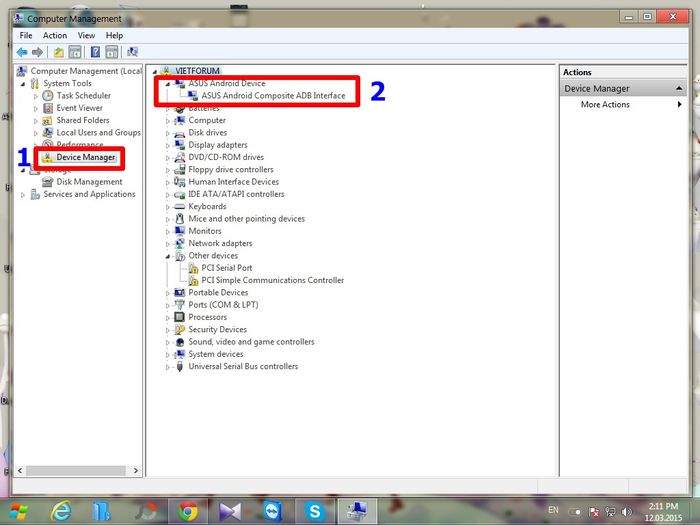Click the Help question mark toolbar icon

click(95, 52)
